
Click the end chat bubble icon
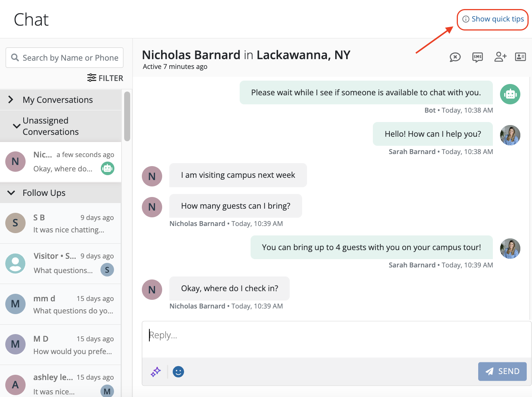[455, 57]
